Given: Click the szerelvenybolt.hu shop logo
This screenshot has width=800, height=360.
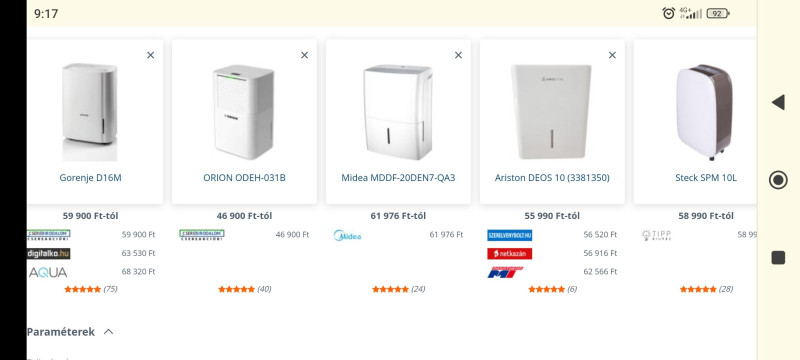Looking at the screenshot, I should (509, 235).
